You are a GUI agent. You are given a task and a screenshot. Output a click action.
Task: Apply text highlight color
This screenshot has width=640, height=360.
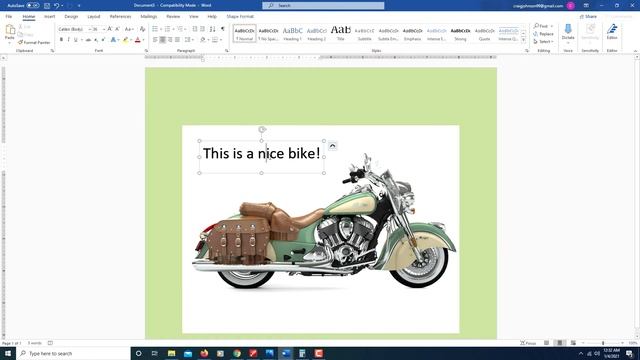tap(126, 40)
